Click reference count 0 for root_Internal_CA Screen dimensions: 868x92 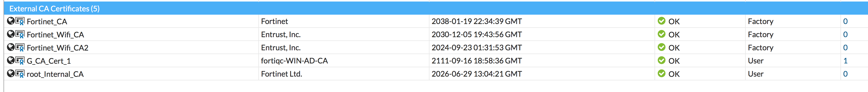[845, 74]
